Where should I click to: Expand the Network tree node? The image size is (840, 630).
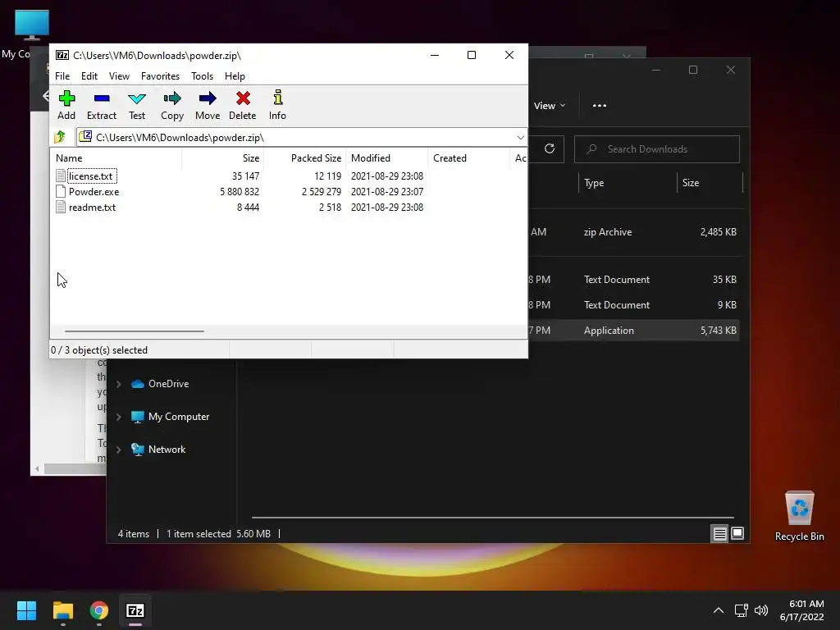(119, 450)
